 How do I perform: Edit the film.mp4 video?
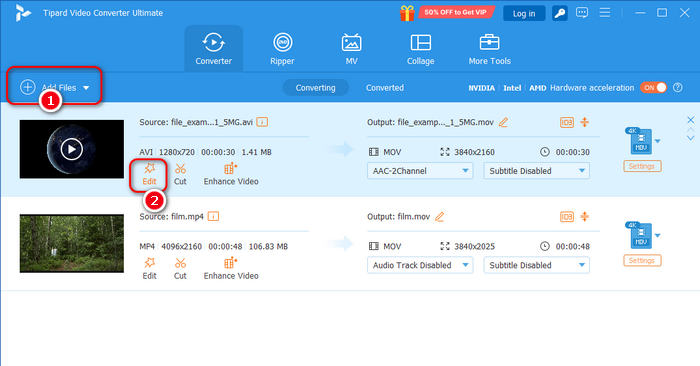(x=150, y=269)
